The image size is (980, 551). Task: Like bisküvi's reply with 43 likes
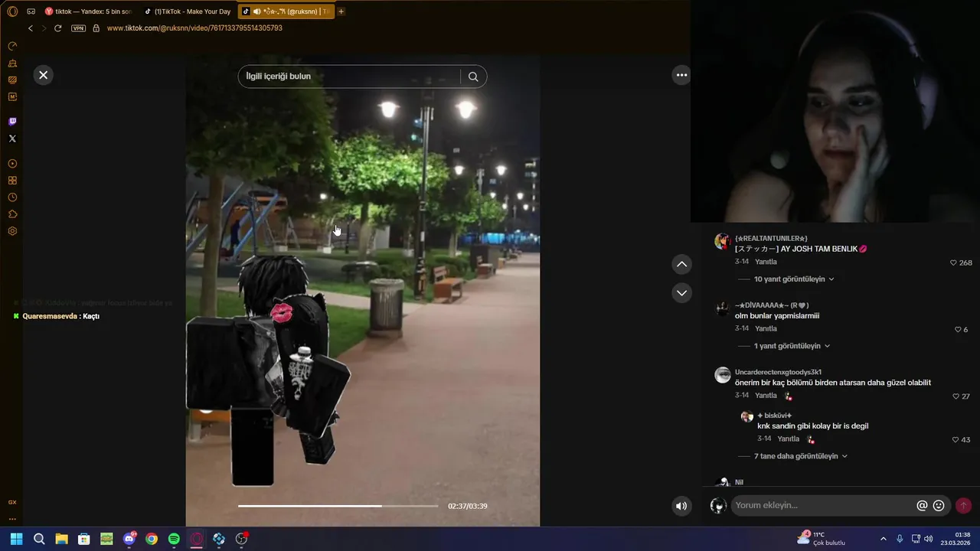tap(955, 440)
